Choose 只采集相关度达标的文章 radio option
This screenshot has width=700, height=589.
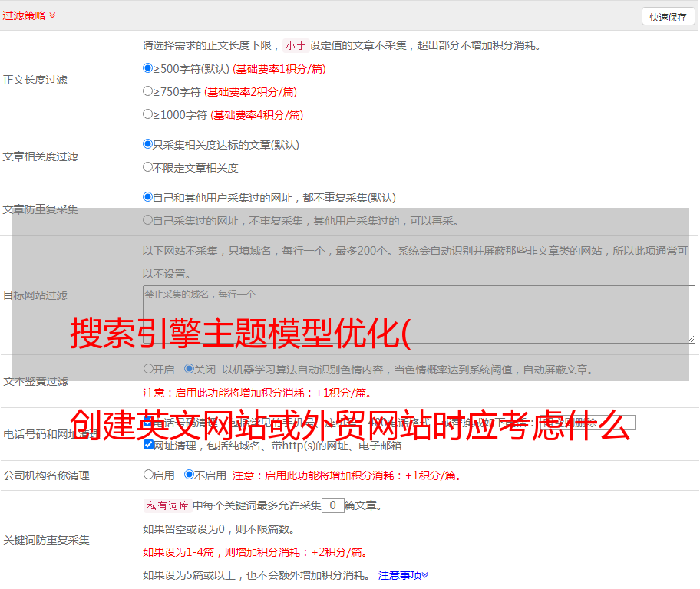(148, 144)
